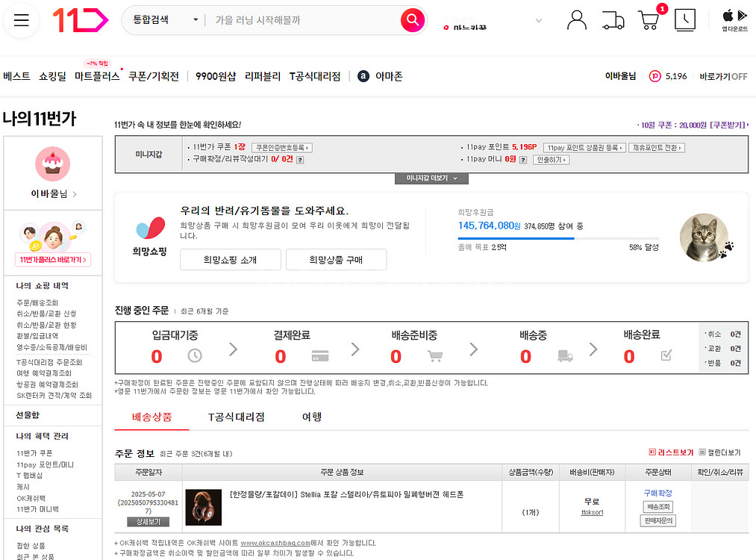Click the 11st logo
The width and height of the screenshot is (756, 560).
point(80,20)
